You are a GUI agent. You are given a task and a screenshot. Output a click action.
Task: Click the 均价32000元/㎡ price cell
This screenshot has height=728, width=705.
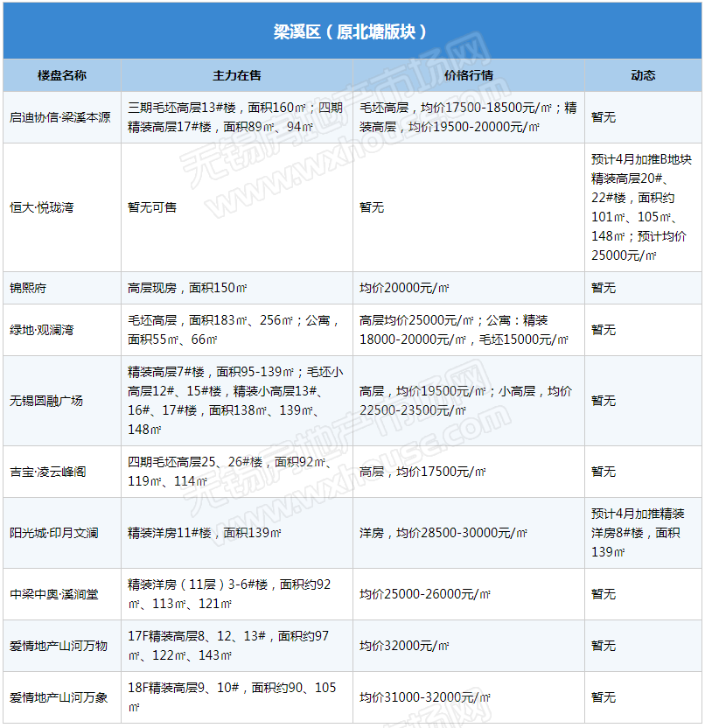click(x=404, y=646)
